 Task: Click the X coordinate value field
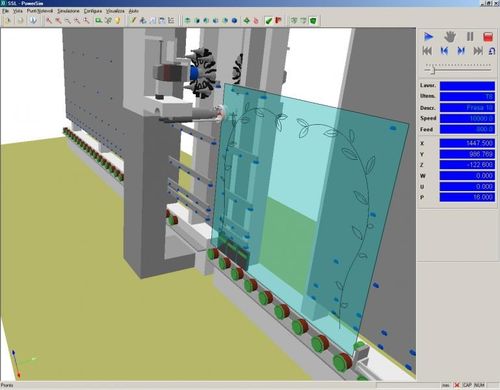coord(467,143)
